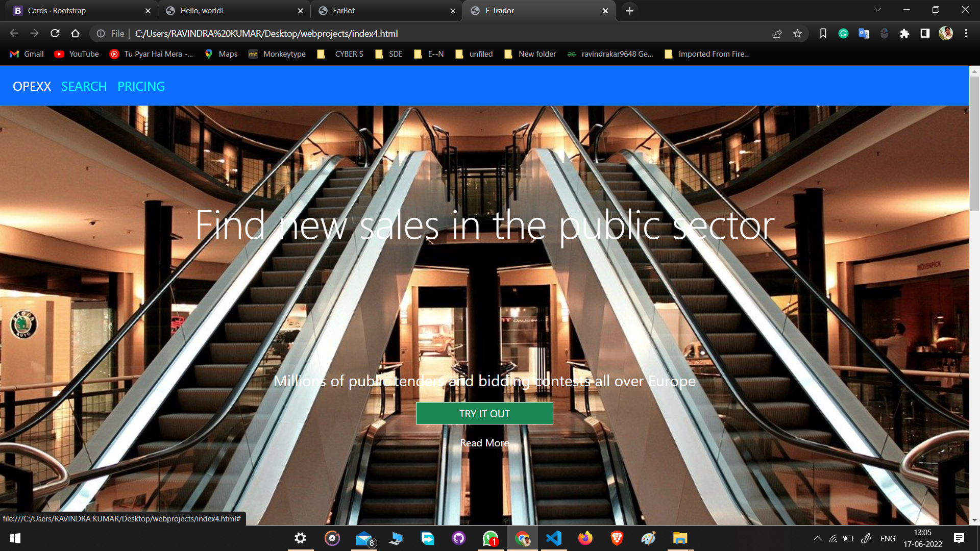Switch to the Hello, world! tab
Screen dimensions: 980x551
[x=235, y=11]
